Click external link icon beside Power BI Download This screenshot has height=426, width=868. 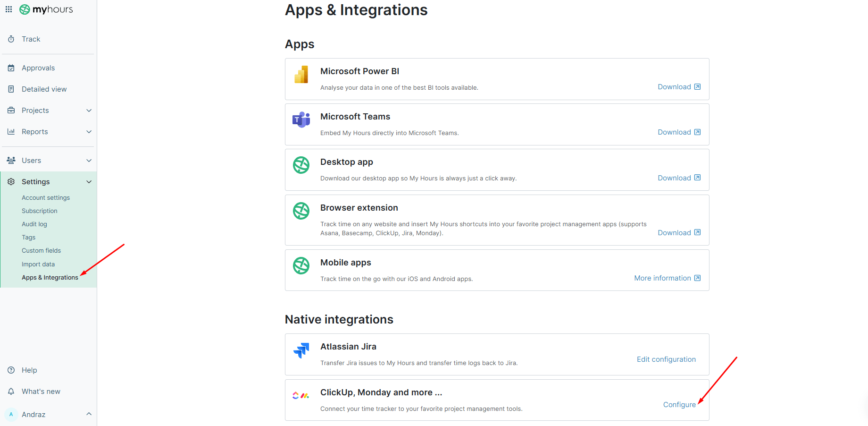[x=698, y=87]
